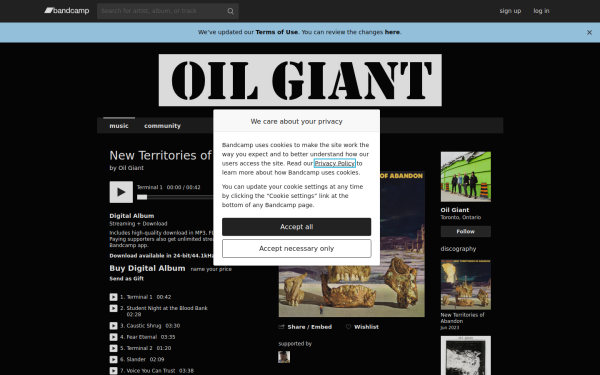The height and width of the screenshot is (375, 600).
Task: Play track 2 Student Night at the Blood Bank
Action: coord(113,308)
